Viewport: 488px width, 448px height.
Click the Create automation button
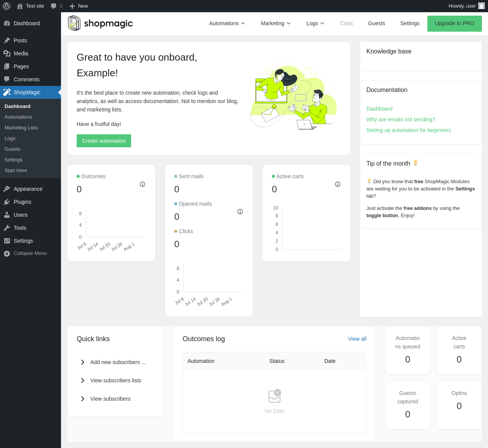104,141
